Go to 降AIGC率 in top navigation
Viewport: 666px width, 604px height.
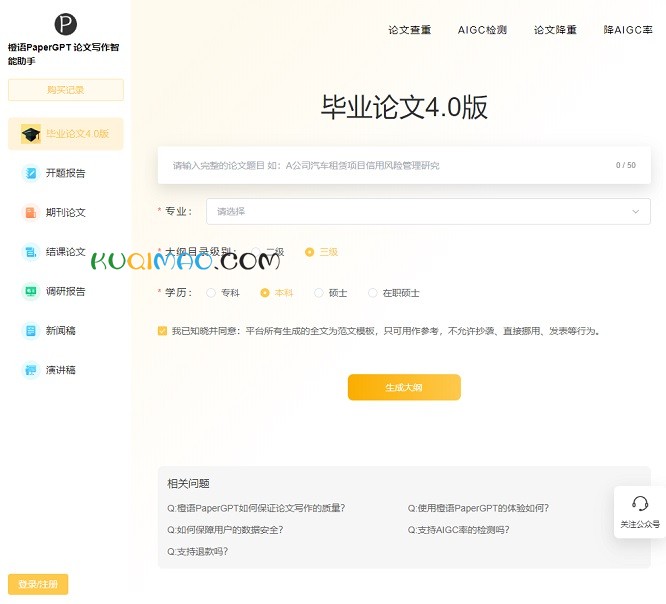[628, 30]
